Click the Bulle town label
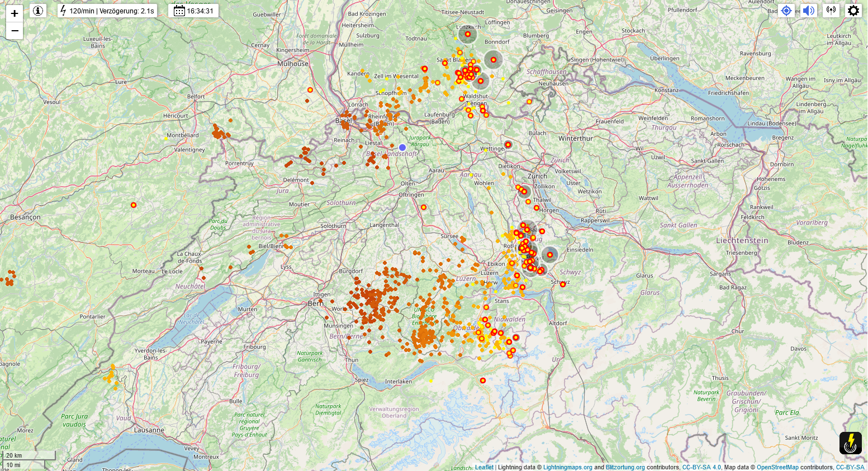 pyautogui.click(x=236, y=401)
